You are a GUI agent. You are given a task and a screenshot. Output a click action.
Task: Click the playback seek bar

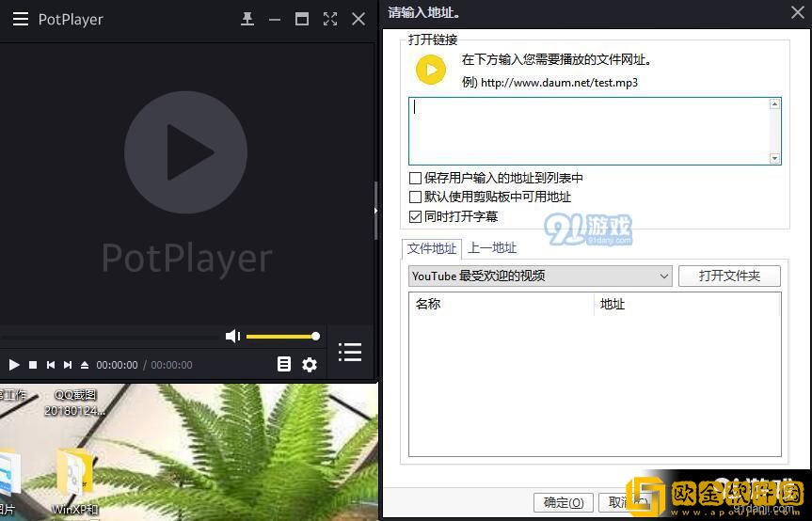[110, 337]
